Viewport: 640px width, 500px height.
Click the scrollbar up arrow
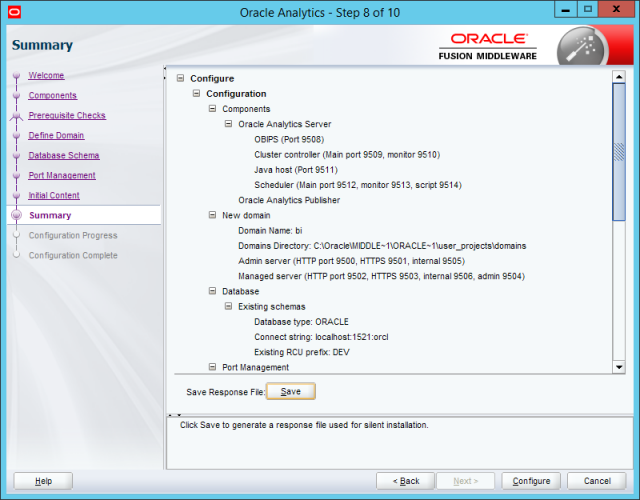coord(619,77)
